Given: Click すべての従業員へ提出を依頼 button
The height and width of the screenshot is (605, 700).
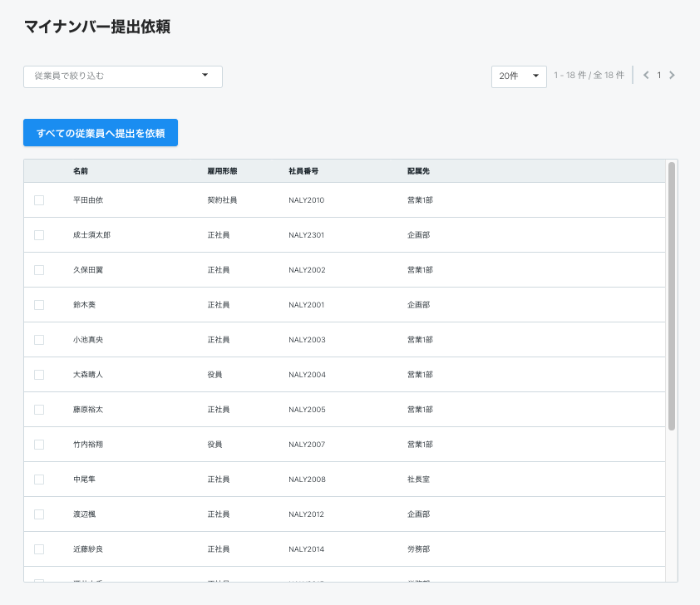Looking at the screenshot, I should (x=101, y=132).
